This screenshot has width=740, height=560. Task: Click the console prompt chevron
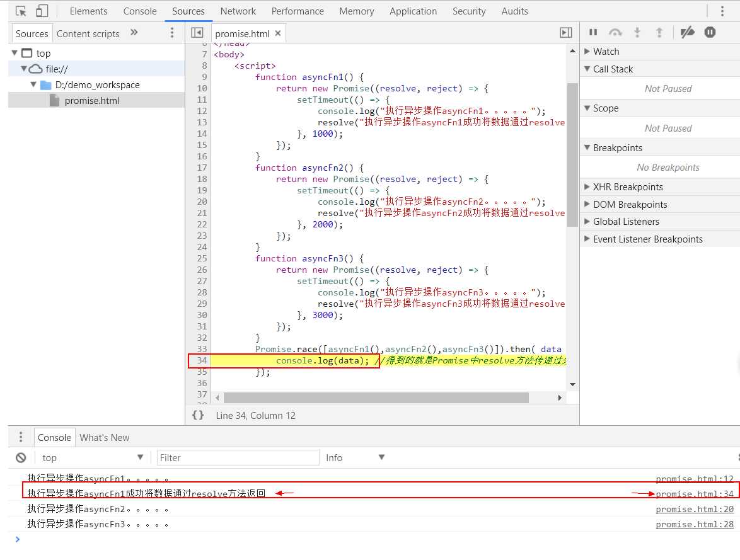tap(18, 539)
